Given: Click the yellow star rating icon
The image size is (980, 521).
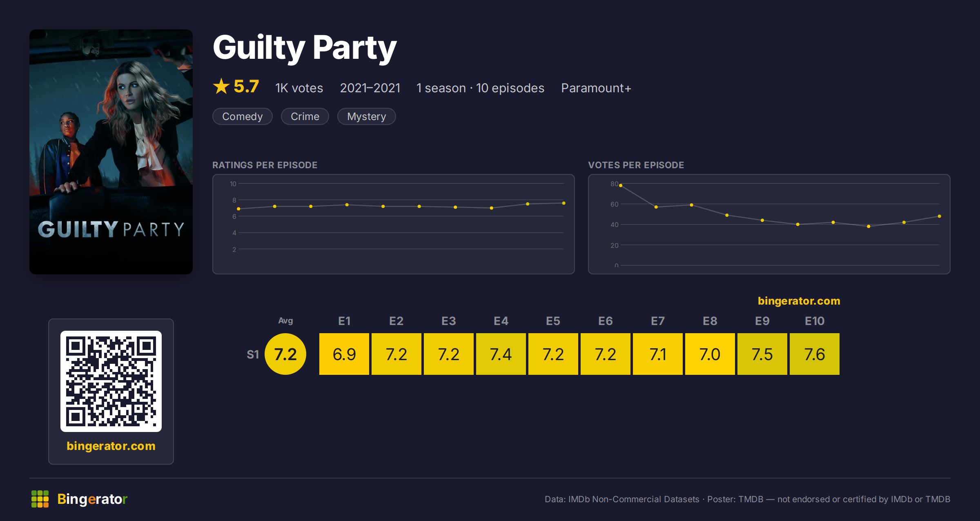Looking at the screenshot, I should 221,86.
